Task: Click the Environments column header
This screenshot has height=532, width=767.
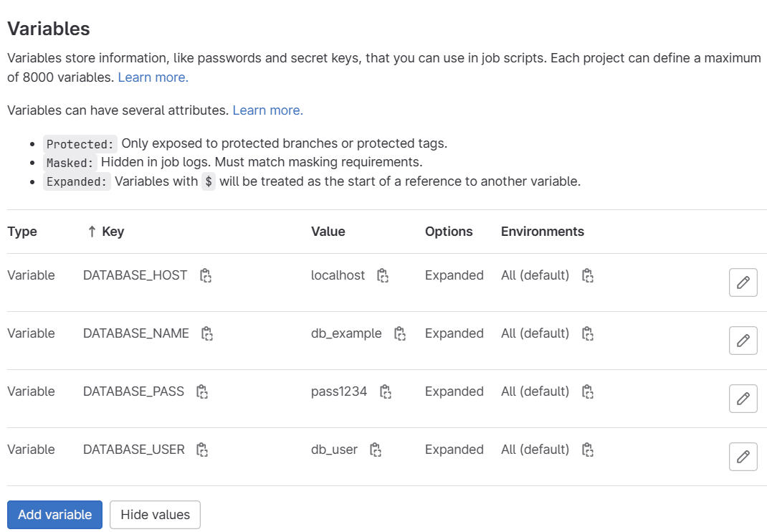Action: (543, 232)
